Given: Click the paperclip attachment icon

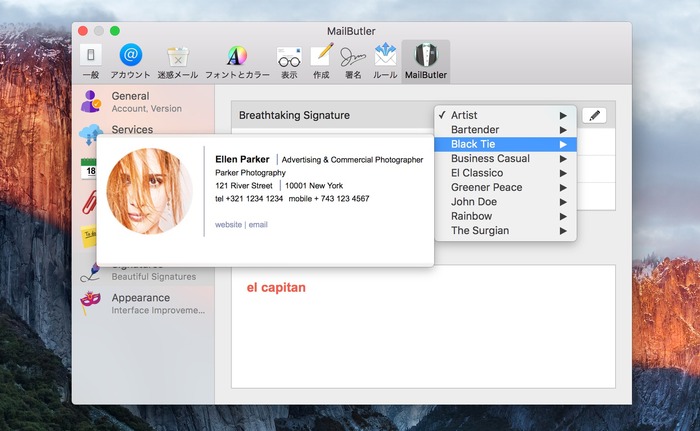Looking at the screenshot, I should (89, 202).
